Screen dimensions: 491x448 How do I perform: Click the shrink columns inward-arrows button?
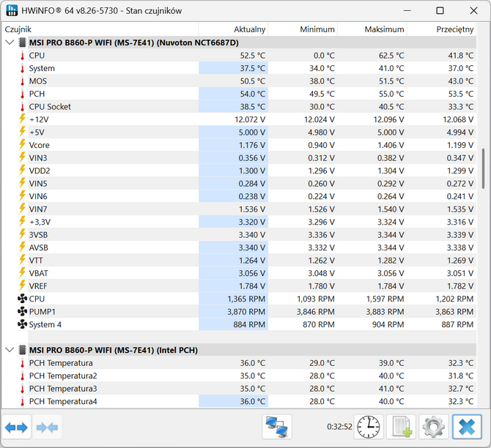[47, 428]
